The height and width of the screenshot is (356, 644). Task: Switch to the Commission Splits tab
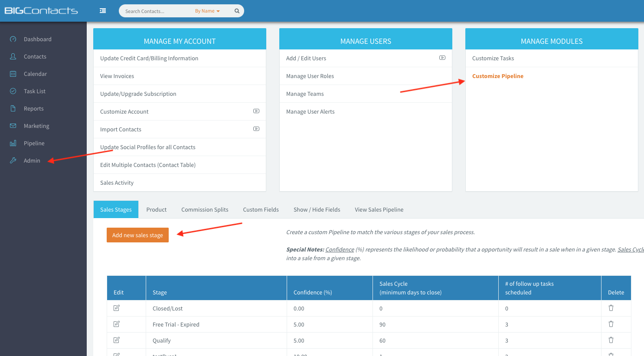point(205,209)
